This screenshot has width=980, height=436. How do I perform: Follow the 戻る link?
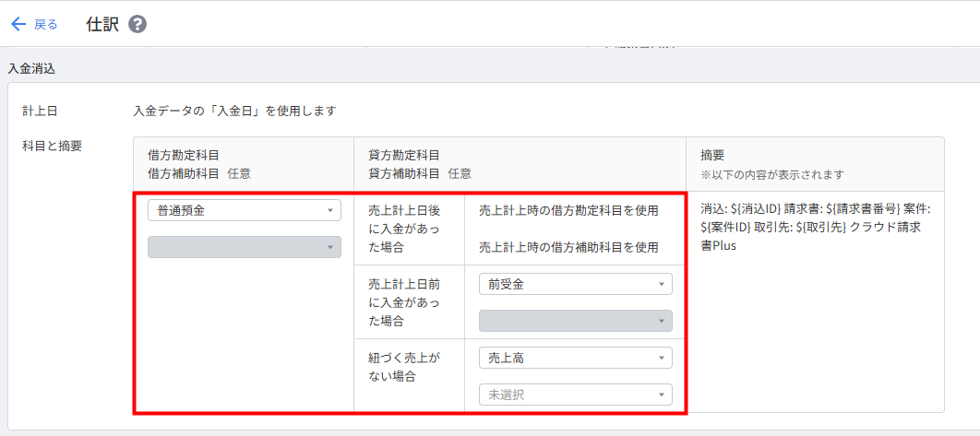coord(45,24)
